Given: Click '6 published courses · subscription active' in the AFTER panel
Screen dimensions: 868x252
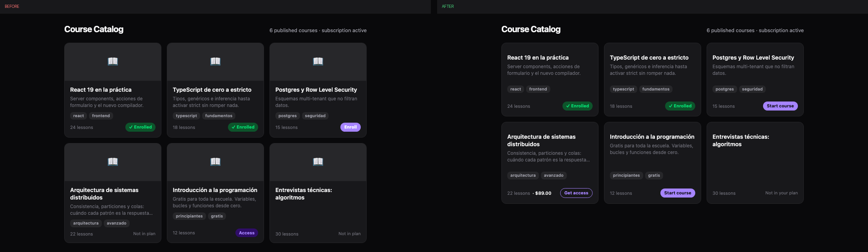Looking at the screenshot, I should (755, 30).
